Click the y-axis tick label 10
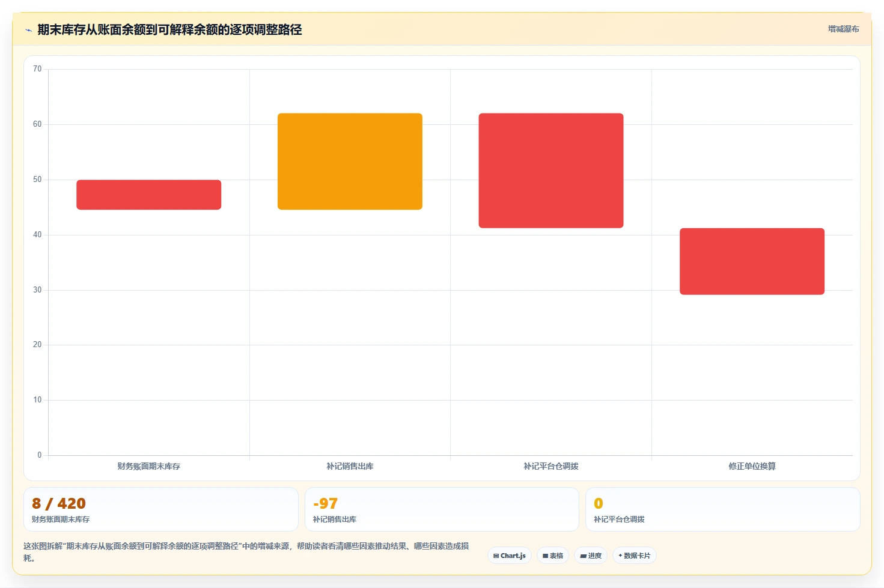This screenshot has width=884, height=588. pos(37,400)
